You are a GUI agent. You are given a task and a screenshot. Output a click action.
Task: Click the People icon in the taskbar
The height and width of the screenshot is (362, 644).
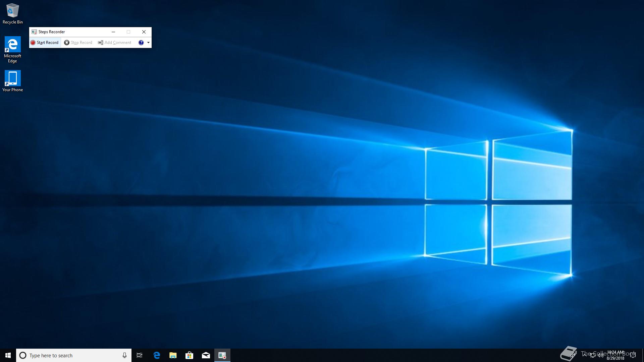pyautogui.click(x=573, y=355)
